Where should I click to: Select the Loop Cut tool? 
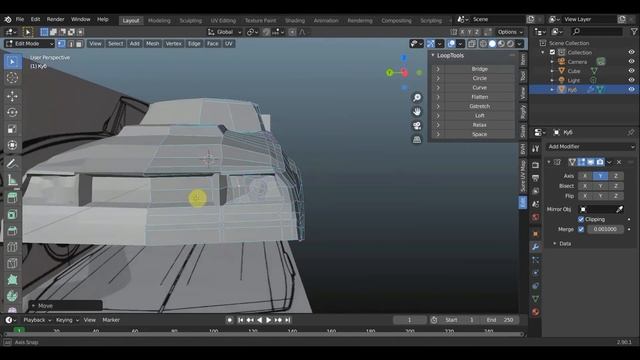[x=12, y=247]
